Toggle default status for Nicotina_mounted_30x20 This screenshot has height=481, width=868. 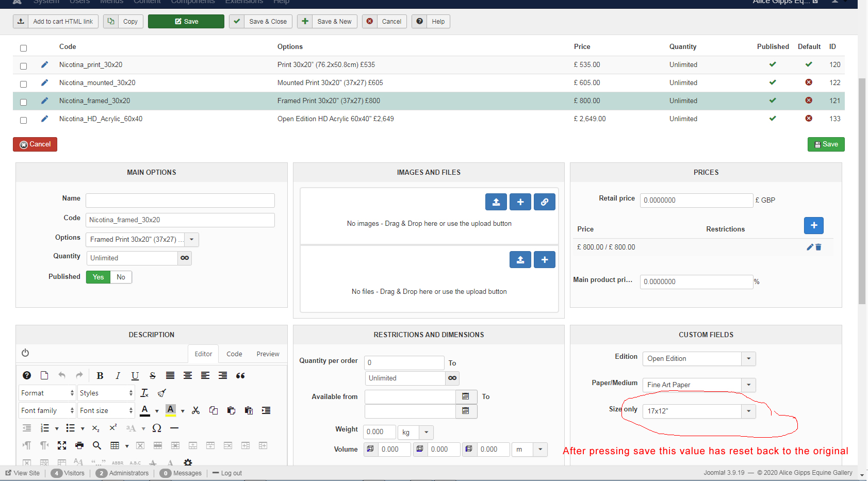click(809, 82)
